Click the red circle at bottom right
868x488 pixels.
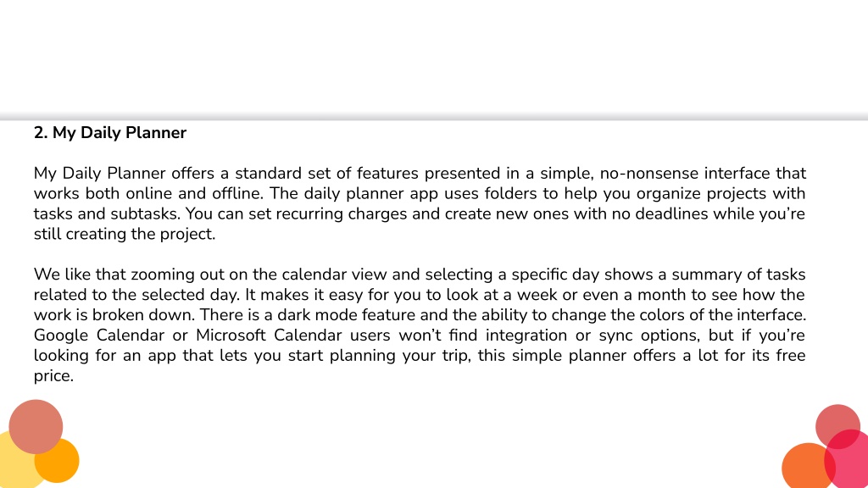click(x=837, y=427)
